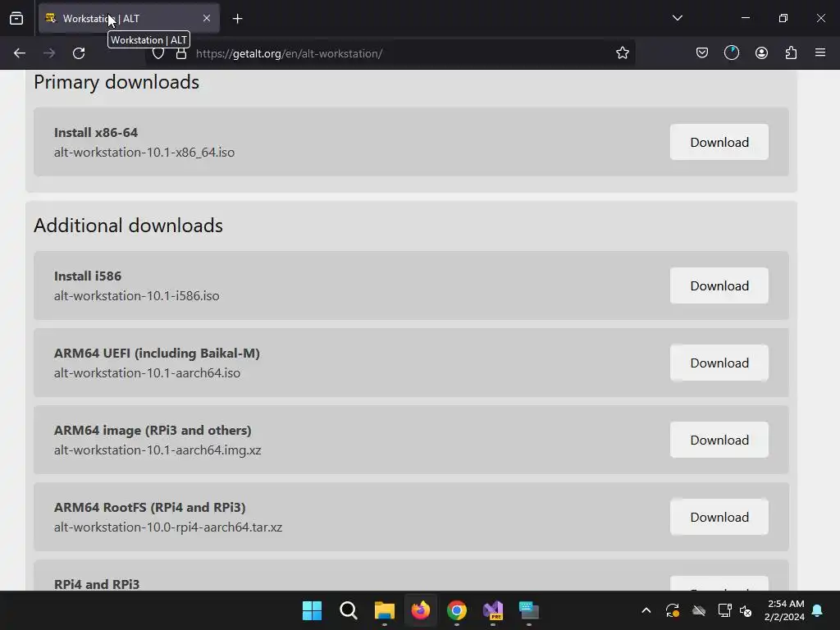Go forward to next page

click(x=49, y=53)
